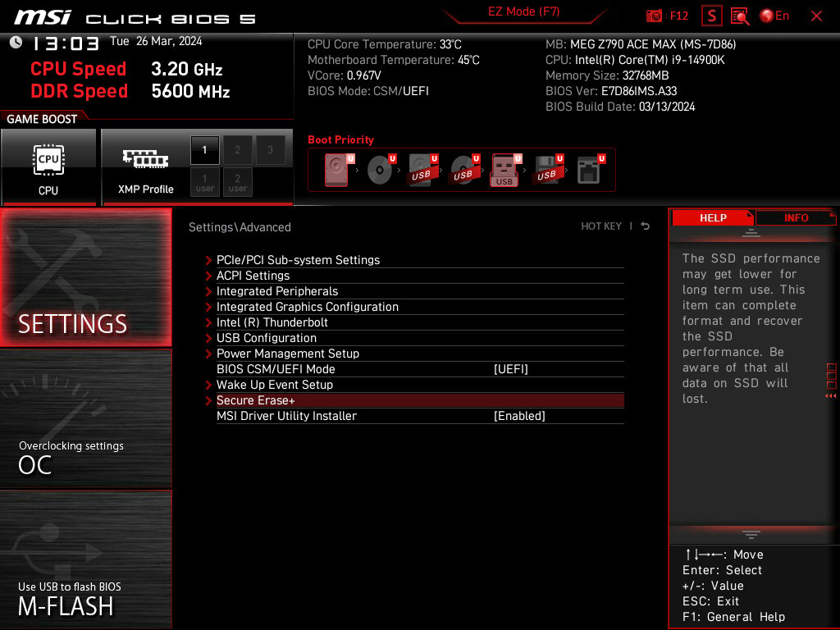Open Integrated Graphics Configuration
840x630 pixels.
coord(420,307)
